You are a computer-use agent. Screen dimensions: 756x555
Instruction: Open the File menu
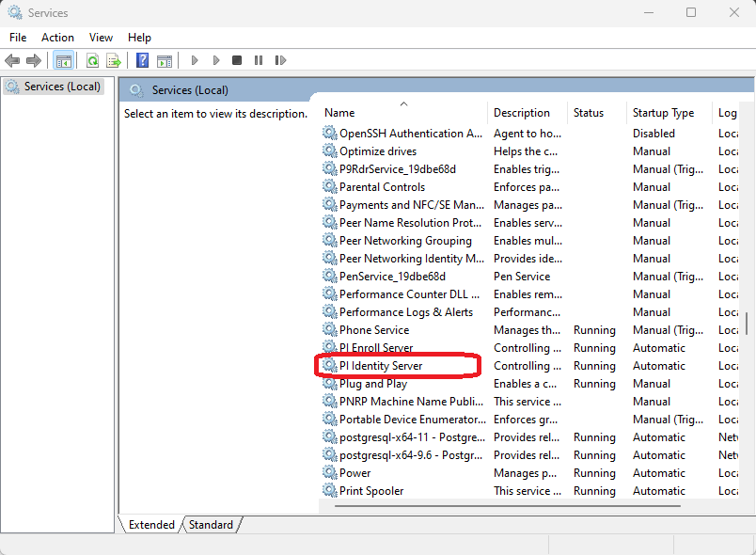18,38
